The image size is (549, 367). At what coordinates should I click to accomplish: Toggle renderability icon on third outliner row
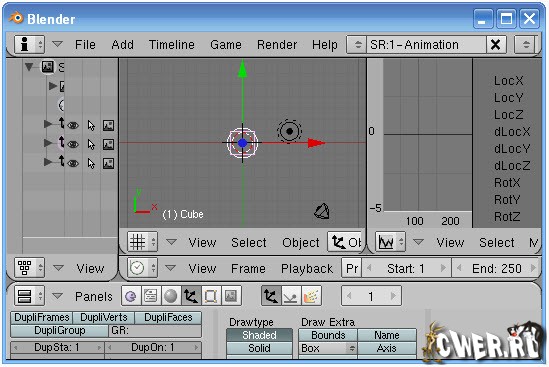point(109,163)
